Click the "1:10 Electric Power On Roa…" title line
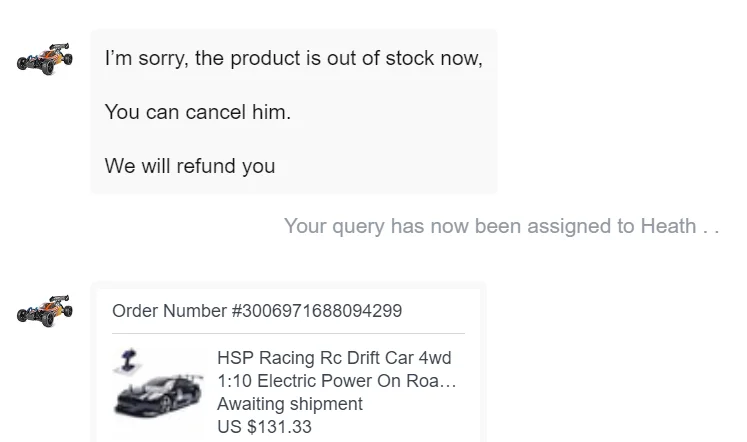This screenshot has height=442, width=747. (x=337, y=381)
